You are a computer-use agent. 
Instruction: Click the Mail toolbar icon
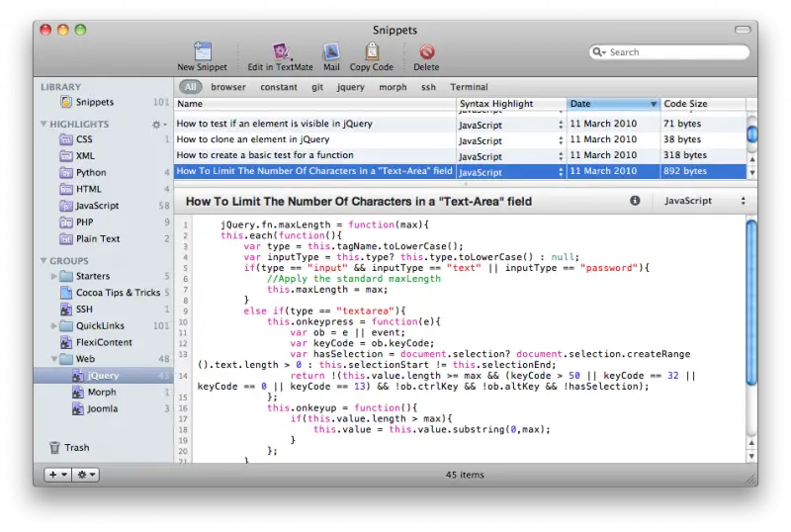click(x=331, y=51)
